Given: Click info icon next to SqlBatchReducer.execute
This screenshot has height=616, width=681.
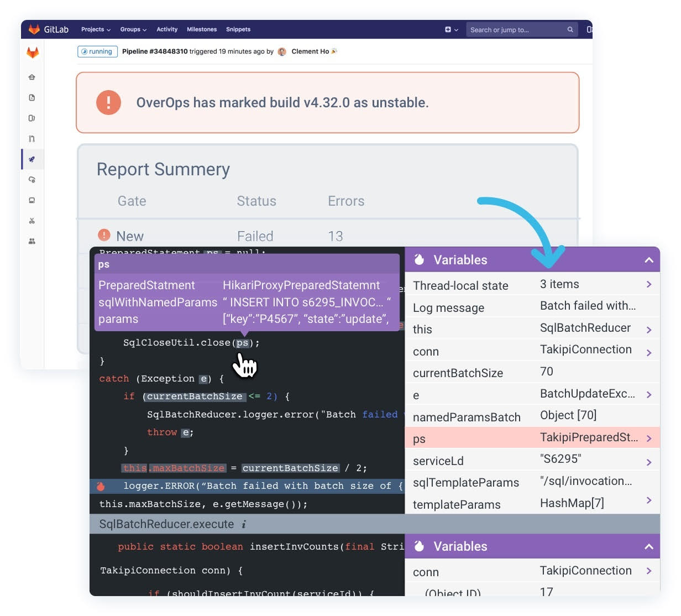Looking at the screenshot, I should pyautogui.click(x=244, y=524).
